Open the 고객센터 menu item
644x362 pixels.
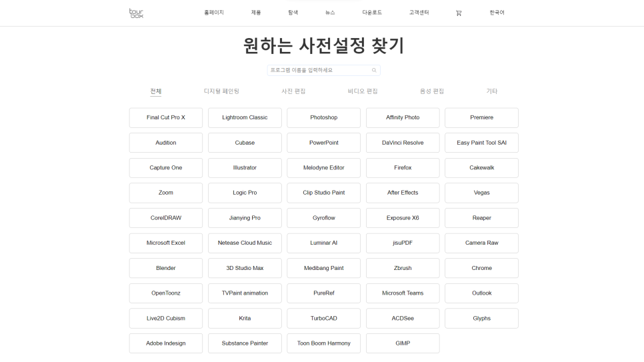click(419, 13)
